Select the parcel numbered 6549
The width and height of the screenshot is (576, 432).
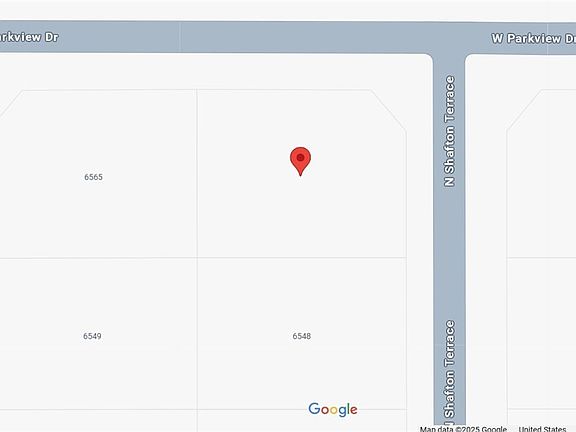(92, 336)
